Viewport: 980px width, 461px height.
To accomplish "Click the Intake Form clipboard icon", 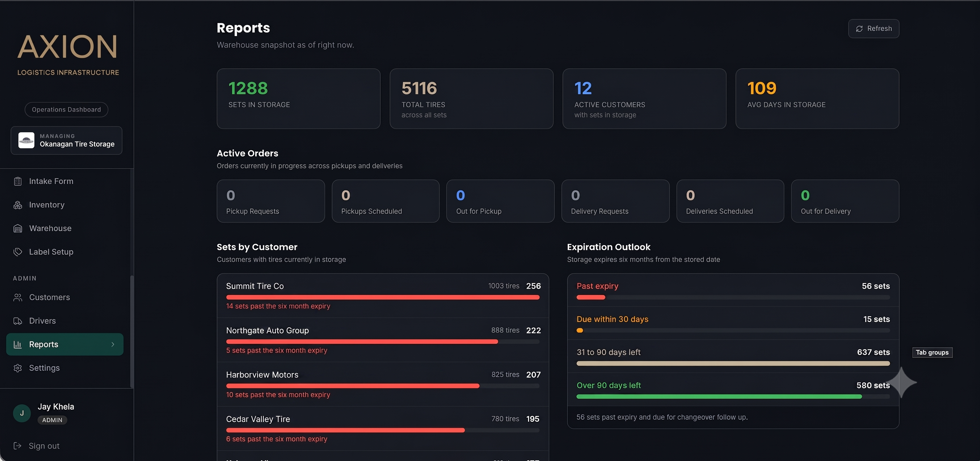I will coord(17,181).
